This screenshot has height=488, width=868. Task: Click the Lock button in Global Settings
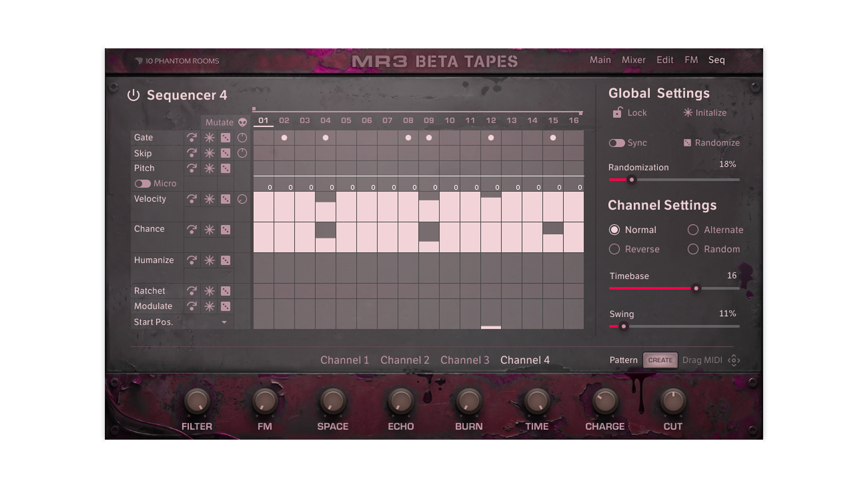[x=630, y=113]
